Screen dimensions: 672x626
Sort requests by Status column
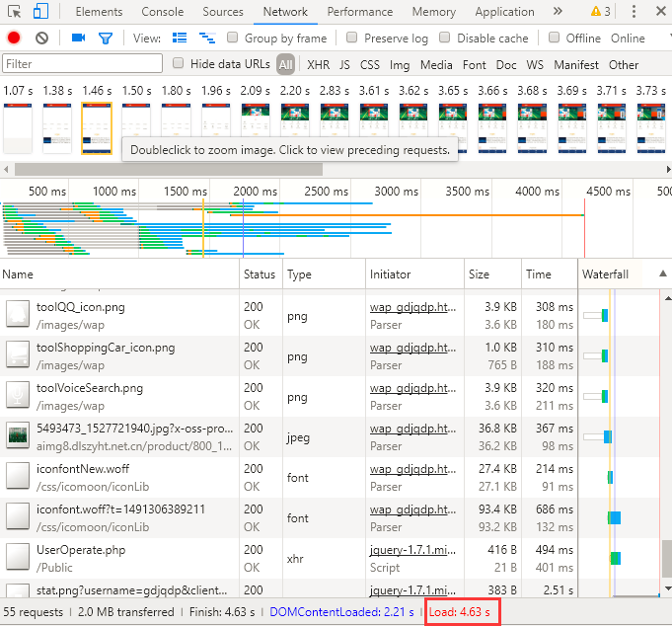[261, 274]
